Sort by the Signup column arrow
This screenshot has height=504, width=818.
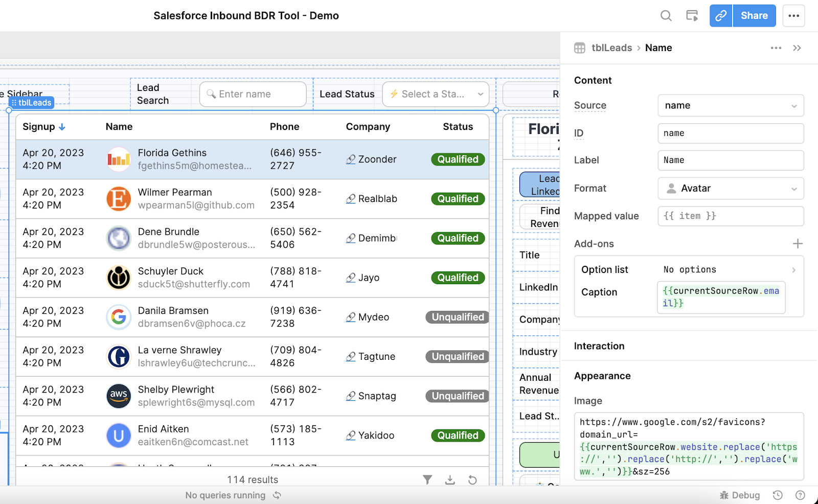[62, 127]
